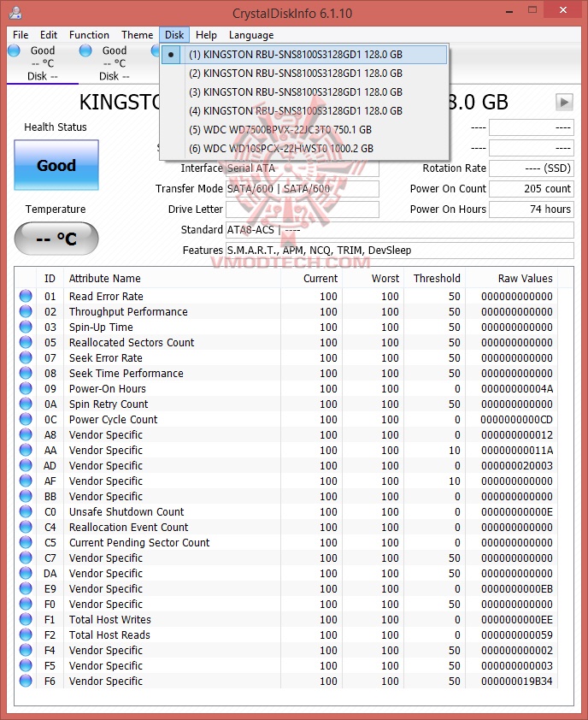Click status orb for attribute E9
The image size is (588, 720).
tap(26, 588)
